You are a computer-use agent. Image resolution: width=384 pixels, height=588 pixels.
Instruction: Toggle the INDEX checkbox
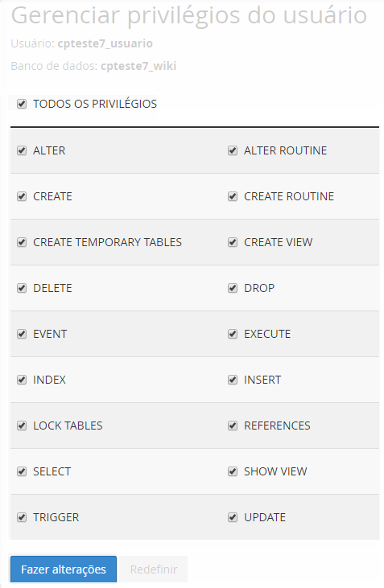click(22, 380)
